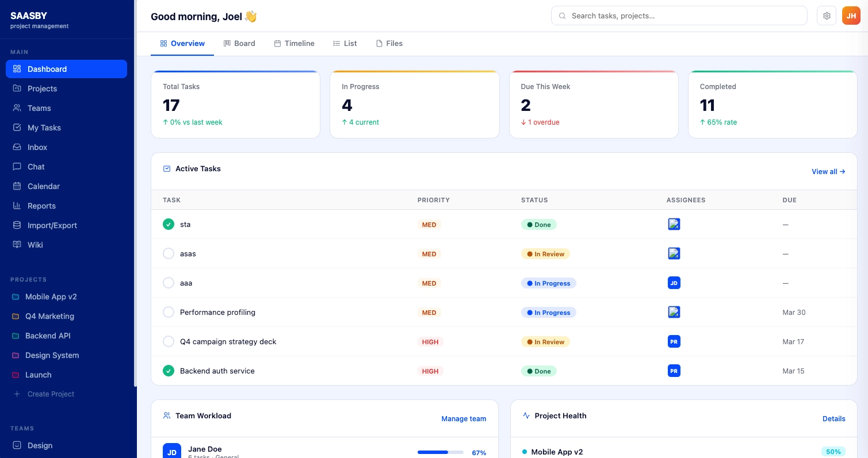Open the My Tasks sidebar icon
The height and width of the screenshot is (458, 868).
(17, 128)
